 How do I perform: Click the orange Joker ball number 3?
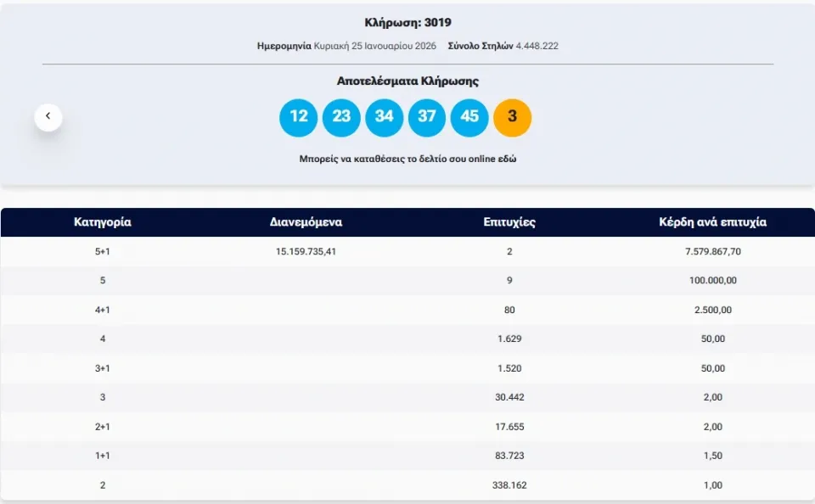pyautogui.click(x=512, y=117)
